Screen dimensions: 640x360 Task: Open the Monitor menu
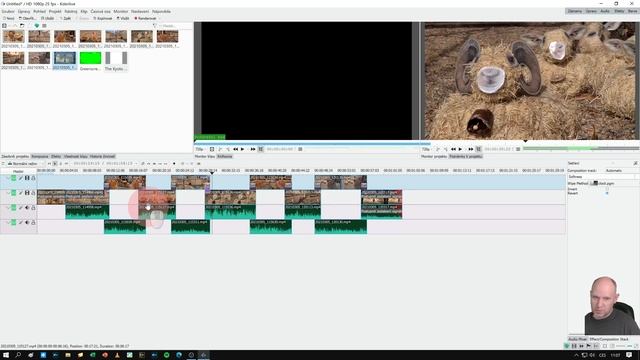(120, 11)
